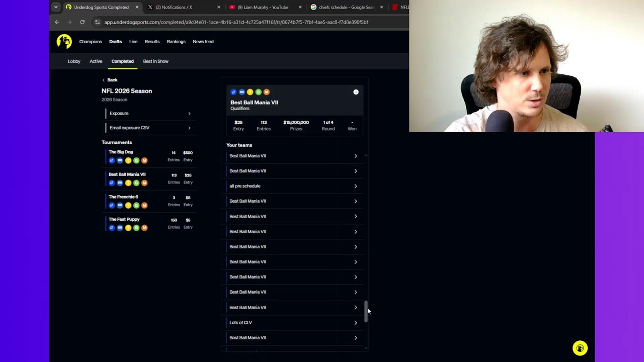Viewport: 644px width, 362px height.
Task: Open the tab search dropdown in browser
Action: click(55, 7)
